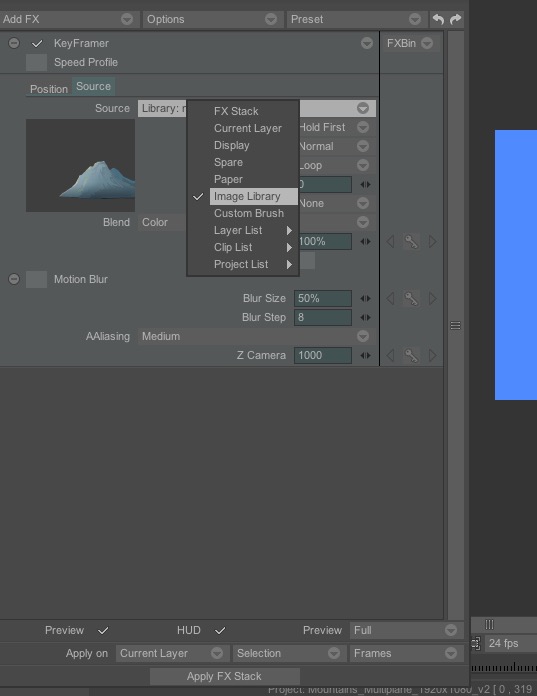Open the Loop dropdown
The width and height of the screenshot is (537, 696).
(x=338, y=166)
